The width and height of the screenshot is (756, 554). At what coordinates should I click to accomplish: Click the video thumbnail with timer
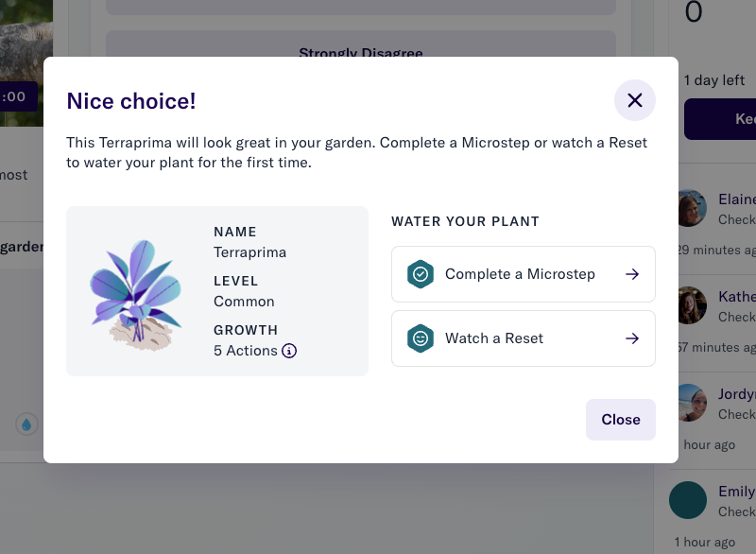[x=26, y=63]
